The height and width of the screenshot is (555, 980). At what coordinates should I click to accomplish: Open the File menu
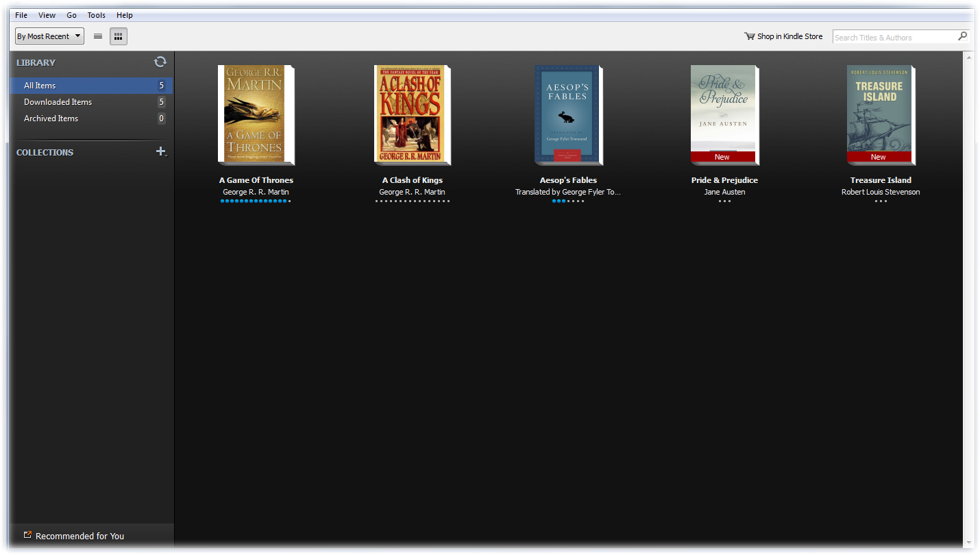(x=21, y=15)
